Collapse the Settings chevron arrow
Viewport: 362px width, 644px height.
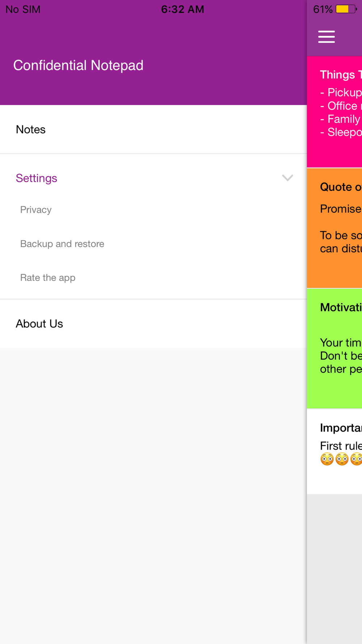coord(287,178)
